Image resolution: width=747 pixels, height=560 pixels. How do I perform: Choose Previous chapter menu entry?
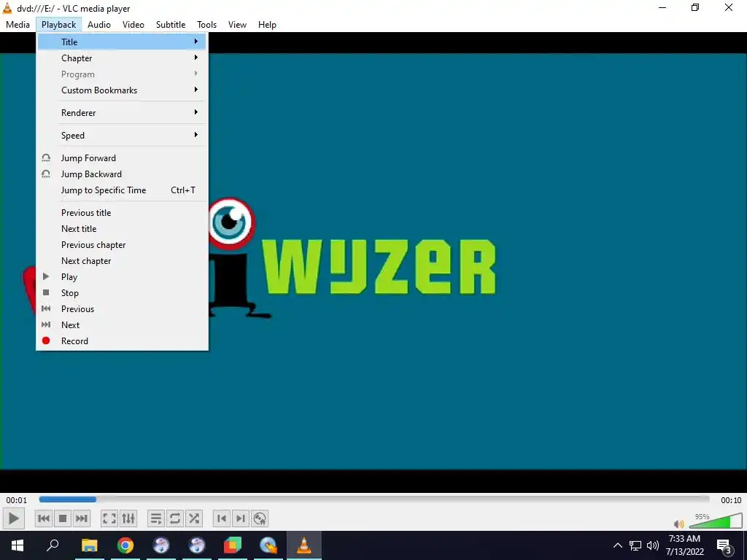pos(122,245)
